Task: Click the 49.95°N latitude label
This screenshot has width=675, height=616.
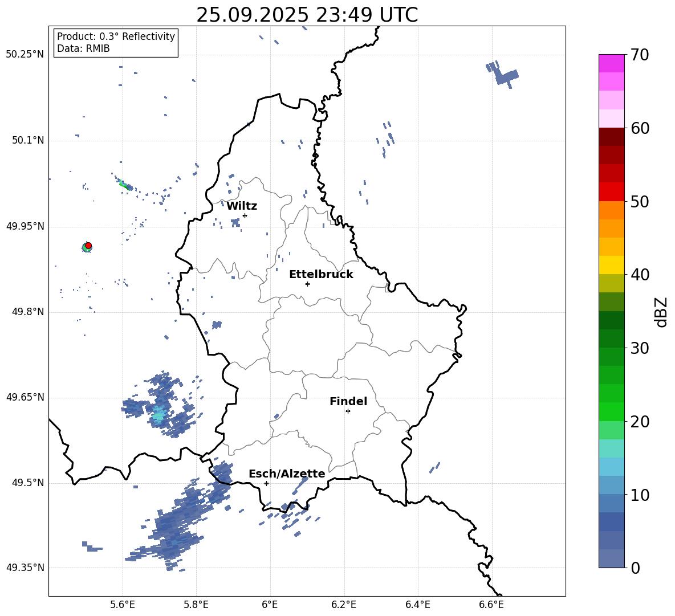Action: pyautogui.click(x=25, y=226)
